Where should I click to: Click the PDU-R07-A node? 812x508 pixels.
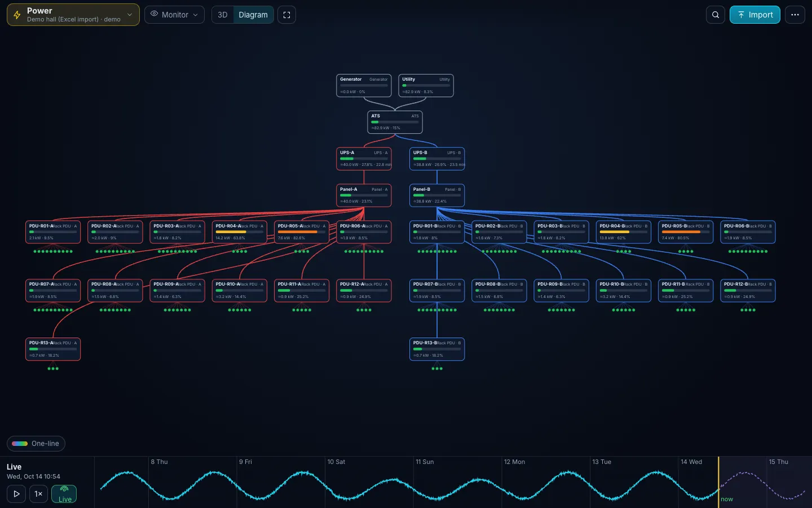click(53, 291)
